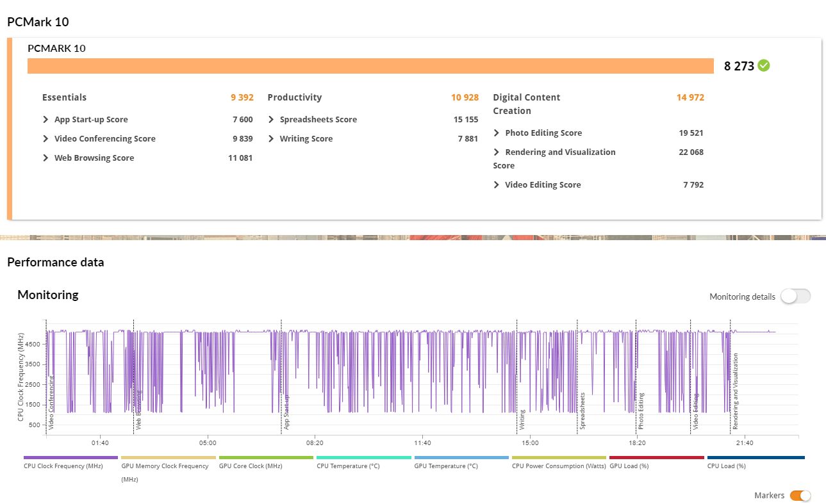The height and width of the screenshot is (504, 826).
Task: Toggle GPU Core Clock legend swatch
Action: pyautogui.click(x=266, y=458)
